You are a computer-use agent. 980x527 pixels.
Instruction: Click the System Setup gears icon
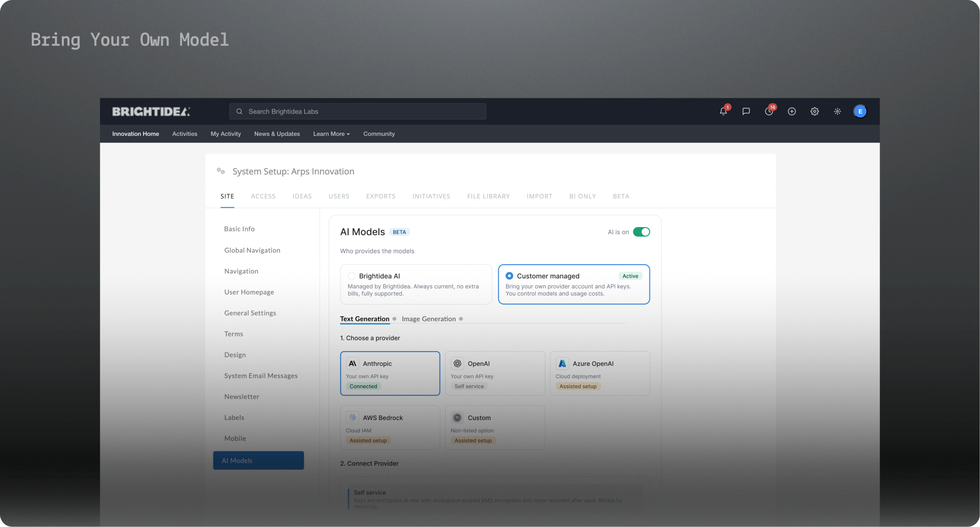(x=221, y=171)
